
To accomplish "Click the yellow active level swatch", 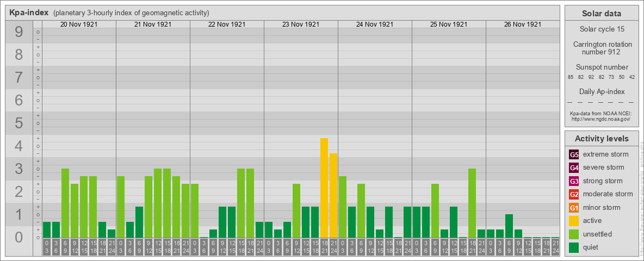I will [574, 221].
